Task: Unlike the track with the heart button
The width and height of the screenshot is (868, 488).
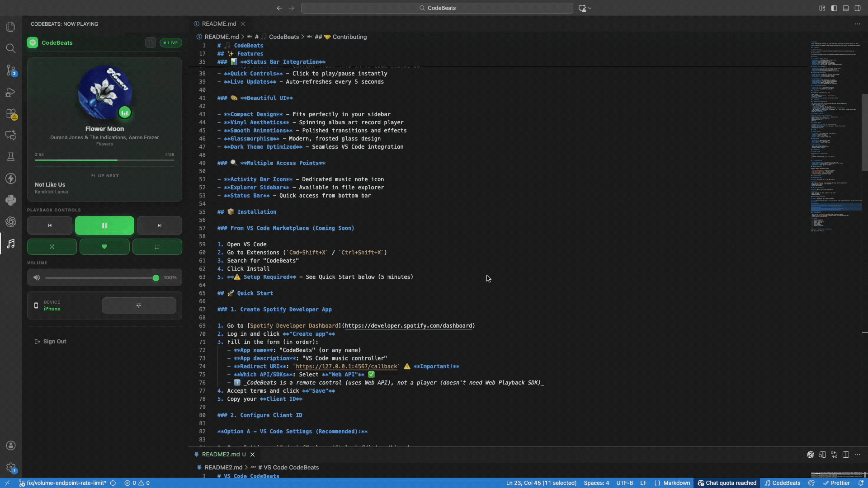Action: 104,247
